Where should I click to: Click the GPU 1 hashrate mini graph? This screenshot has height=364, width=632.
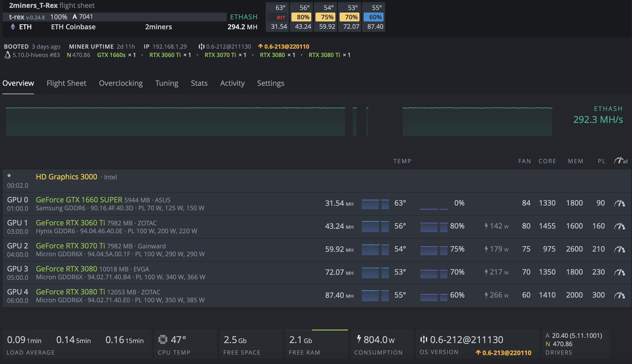(375, 226)
